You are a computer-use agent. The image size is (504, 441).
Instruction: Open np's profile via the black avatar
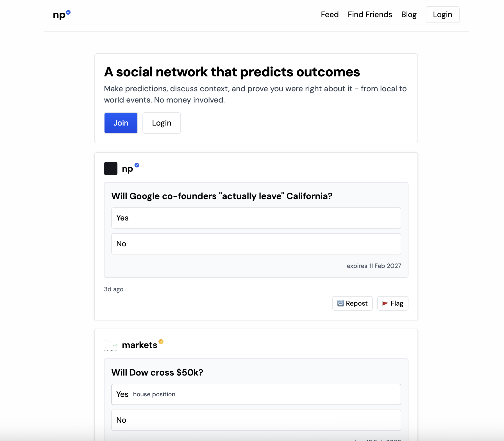click(111, 168)
